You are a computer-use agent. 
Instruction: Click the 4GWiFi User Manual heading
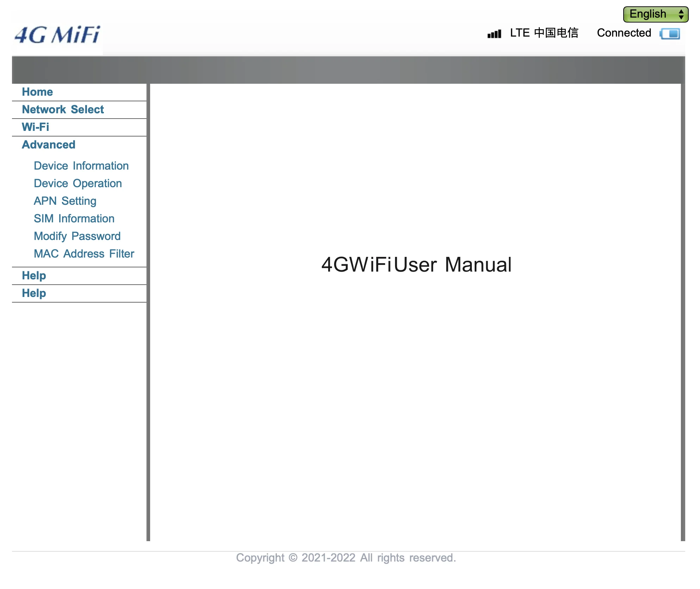[x=416, y=265]
